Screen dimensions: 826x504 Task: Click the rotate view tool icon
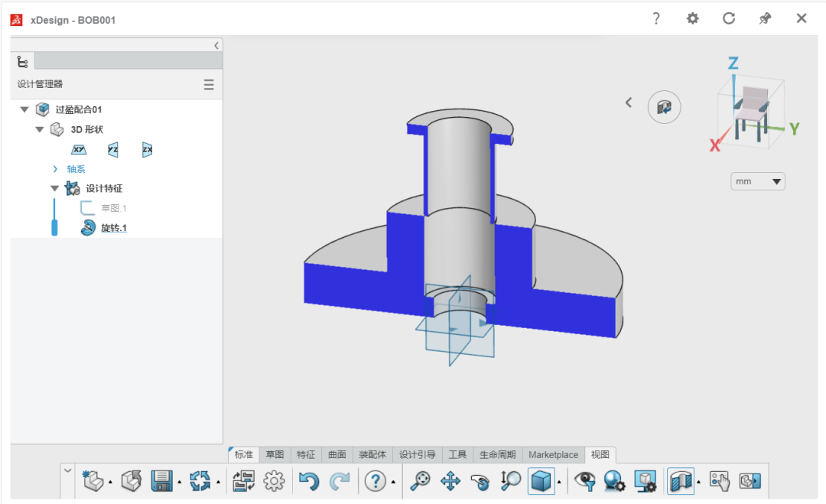[480, 481]
